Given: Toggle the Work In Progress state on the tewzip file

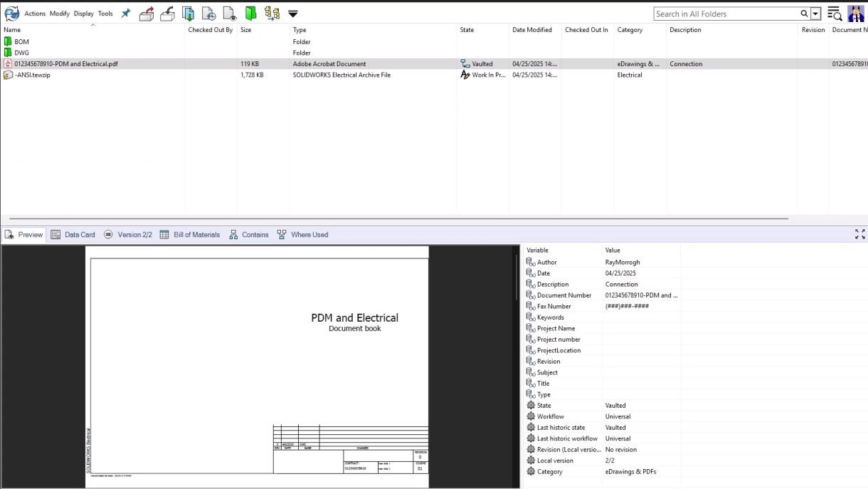Looking at the screenshot, I should [465, 75].
